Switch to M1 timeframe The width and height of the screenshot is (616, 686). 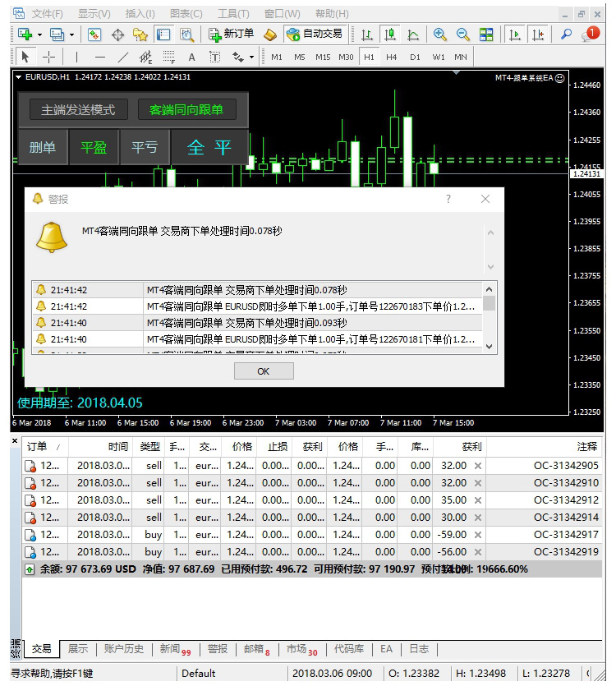click(x=277, y=57)
